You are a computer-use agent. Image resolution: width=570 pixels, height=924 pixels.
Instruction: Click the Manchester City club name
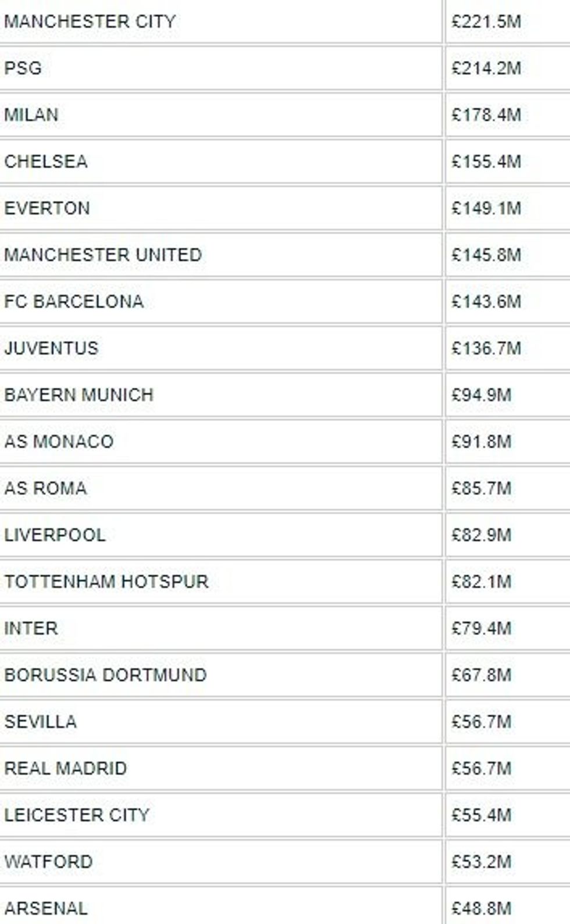(90, 22)
